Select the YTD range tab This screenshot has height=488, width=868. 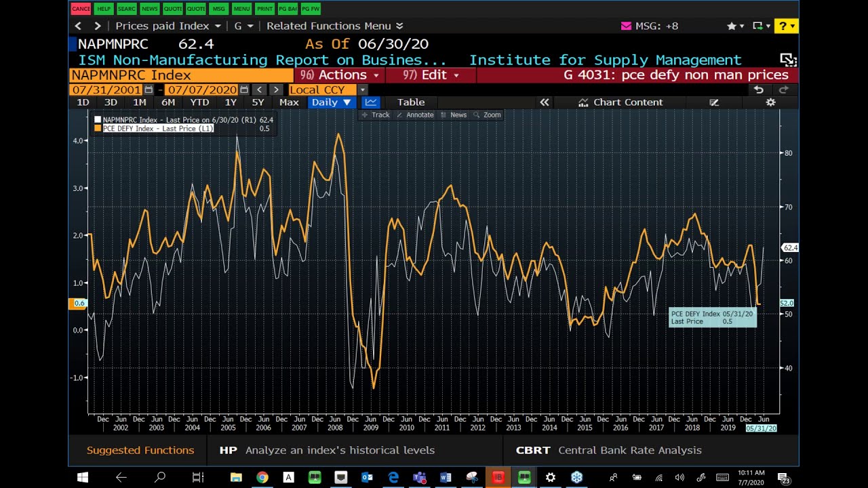[199, 102]
